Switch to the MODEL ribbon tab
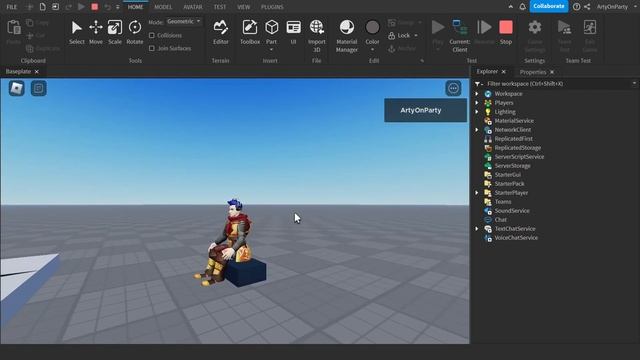 [x=163, y=7]
